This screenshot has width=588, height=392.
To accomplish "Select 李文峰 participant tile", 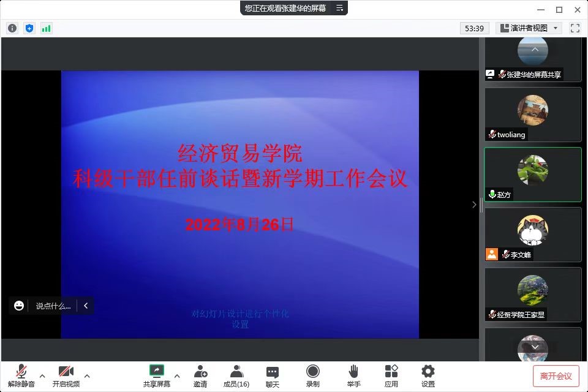I will 533,235.
